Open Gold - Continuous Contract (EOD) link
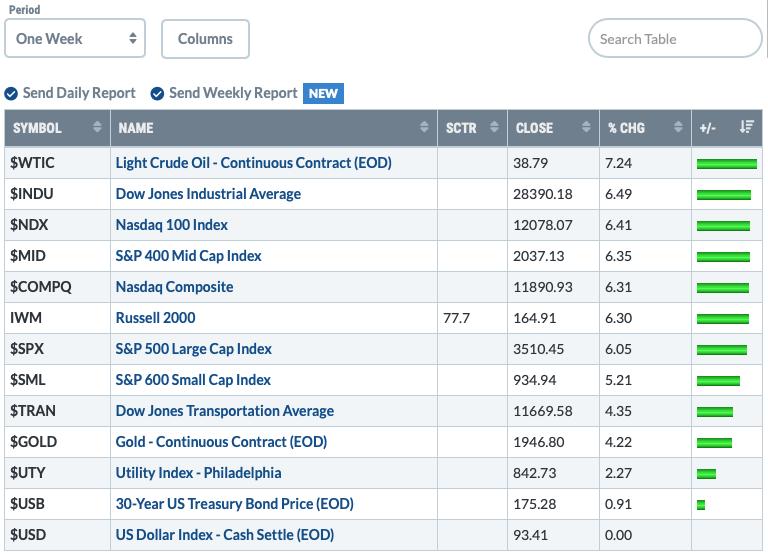This screenshot has height=555, width=768. (221, 442)
